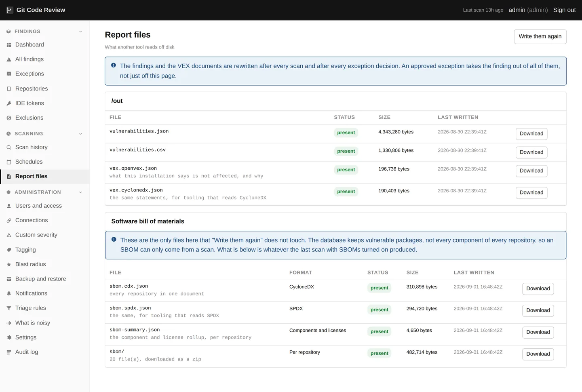The image size is (582, 392).
Task: Click the Tagging tag icon
Action: tap(9, 250)
